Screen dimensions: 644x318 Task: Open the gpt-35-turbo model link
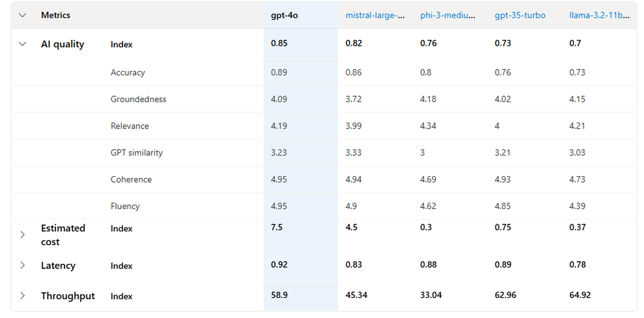click(520, 15)
